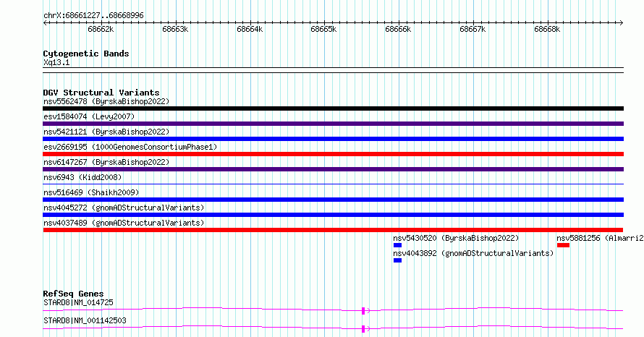Click the ruler's left arrowhead

(45, 23)
